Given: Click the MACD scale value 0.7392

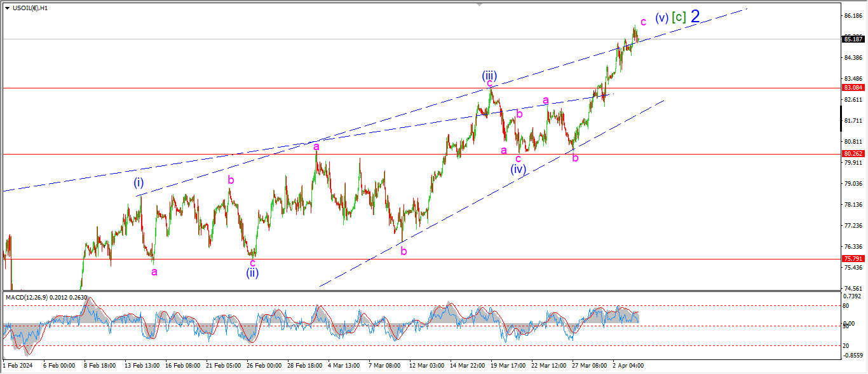Looking at the screenshot, I should point(852,297).
